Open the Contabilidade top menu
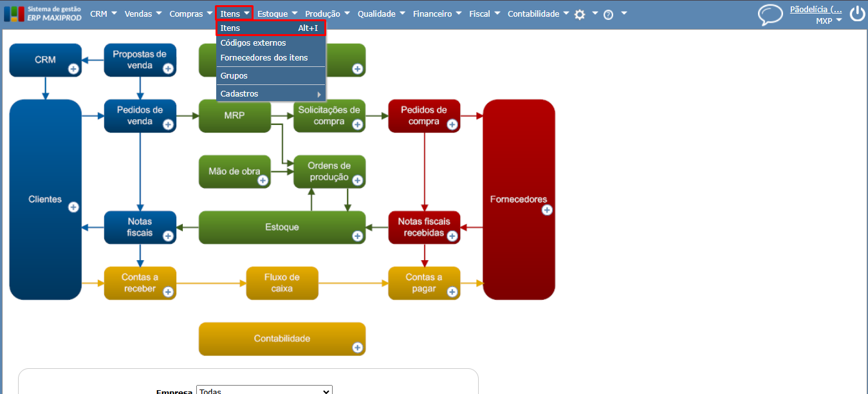Screen dimensions: 868x394 pos(539,14)
